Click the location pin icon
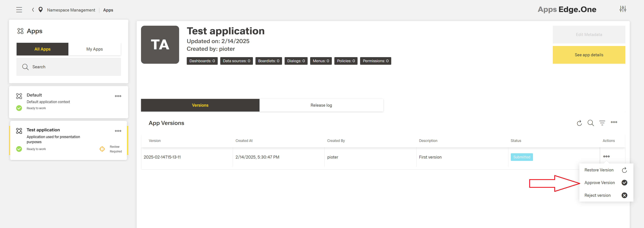 [40, 10]
